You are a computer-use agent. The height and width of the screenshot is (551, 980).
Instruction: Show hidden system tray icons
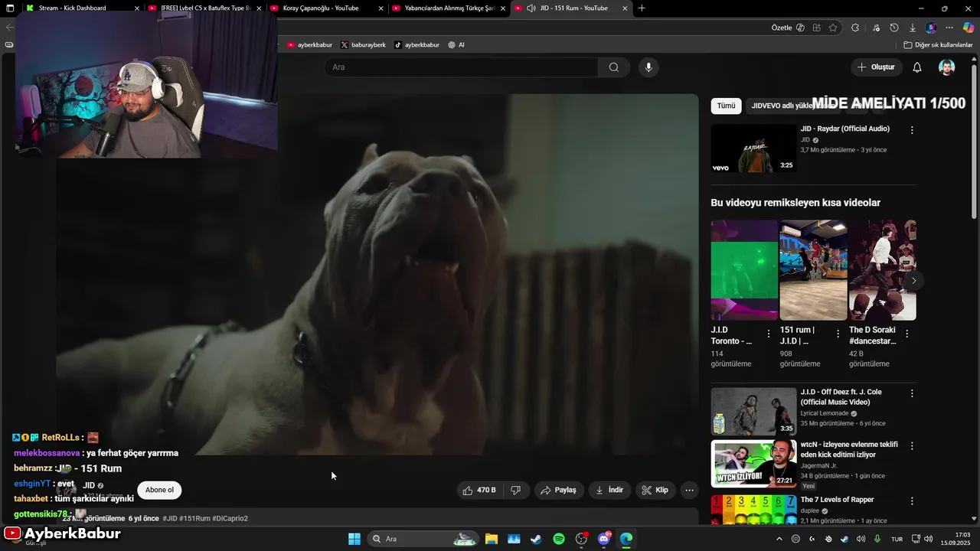(x=779, y=539)
